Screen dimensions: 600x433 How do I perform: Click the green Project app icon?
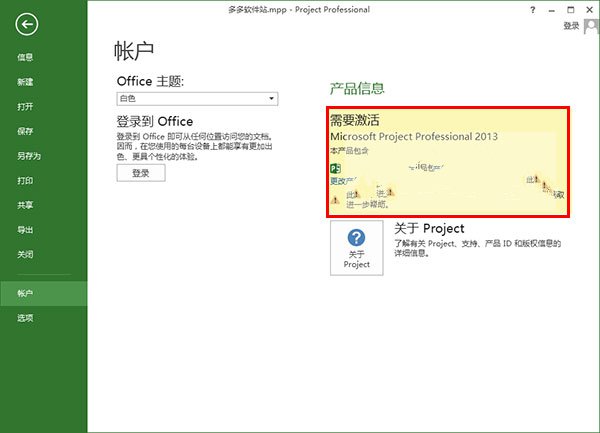(x=336, y=168)
